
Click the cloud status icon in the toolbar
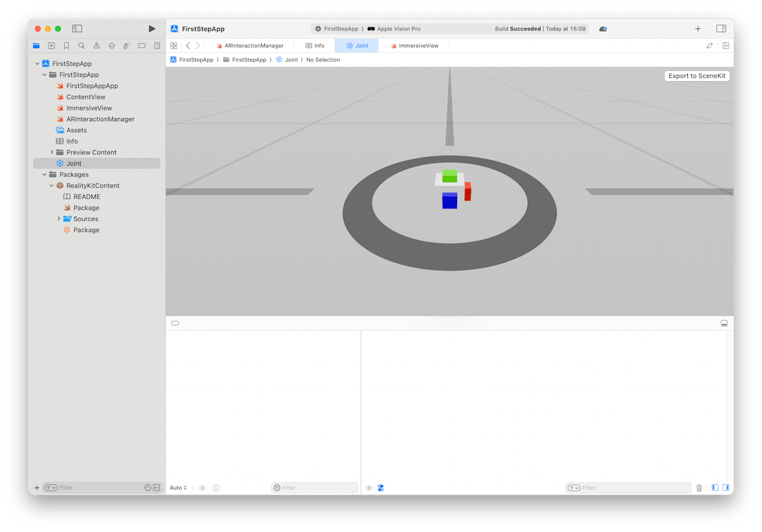602,29
